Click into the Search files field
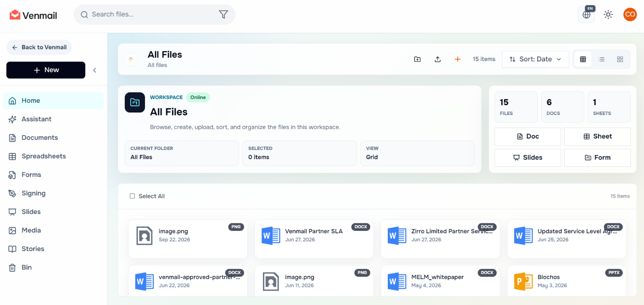The width and height of the screenshot is (644, 305). point(154,14)
